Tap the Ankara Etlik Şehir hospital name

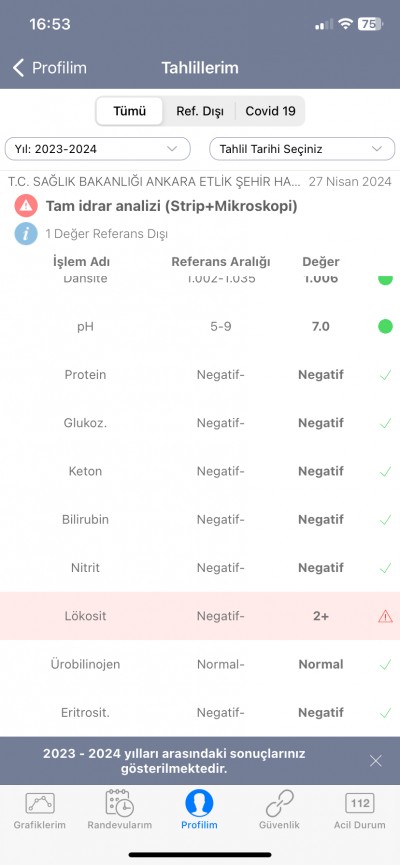click(x=154, y=181)
